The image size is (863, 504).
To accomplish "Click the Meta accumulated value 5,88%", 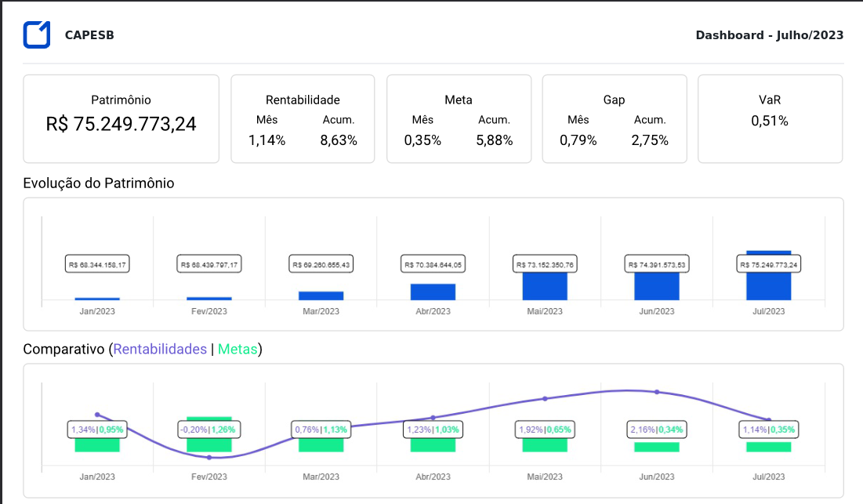I will click(494, 140).
